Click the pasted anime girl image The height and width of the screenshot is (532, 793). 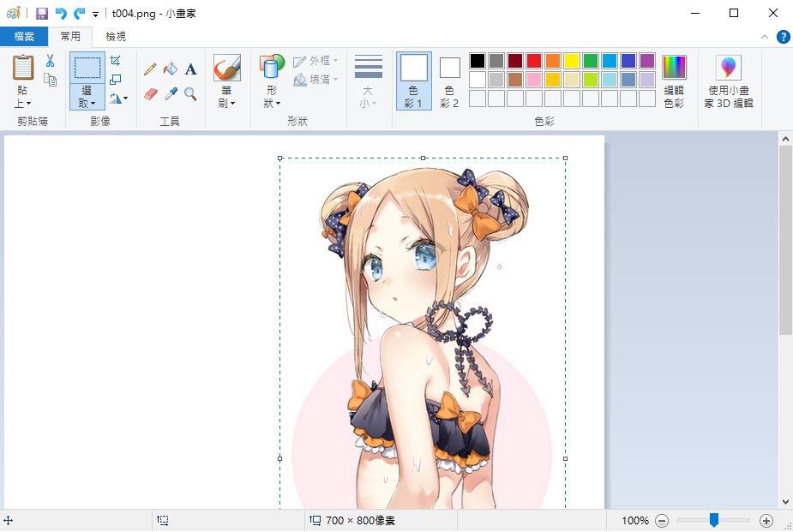[x=423, y=333]
